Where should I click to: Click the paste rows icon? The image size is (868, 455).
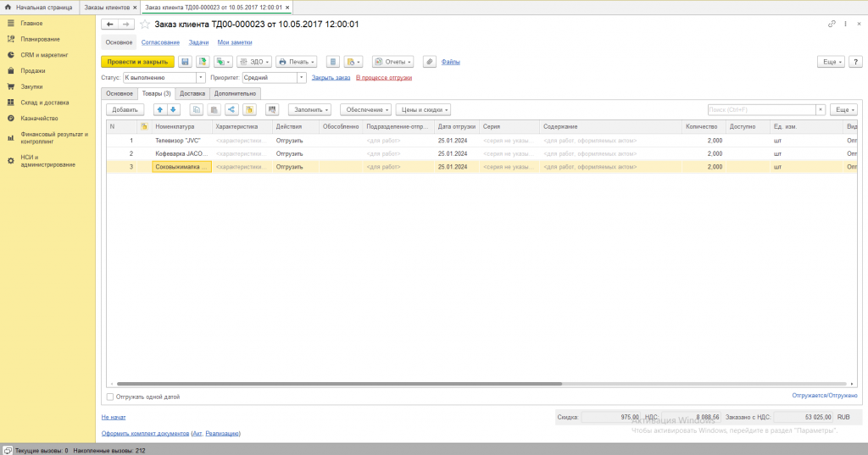(214, 109)
